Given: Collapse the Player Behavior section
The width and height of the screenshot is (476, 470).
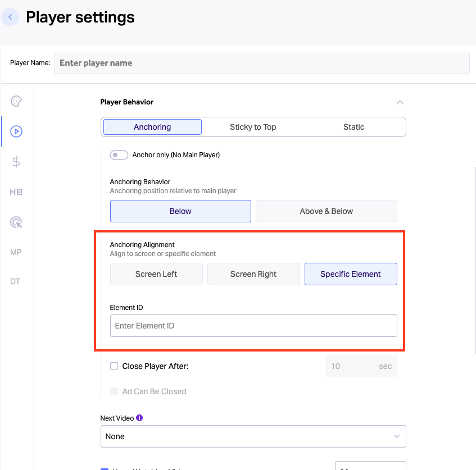Looking at the screenshot, I should pos(400,102).
